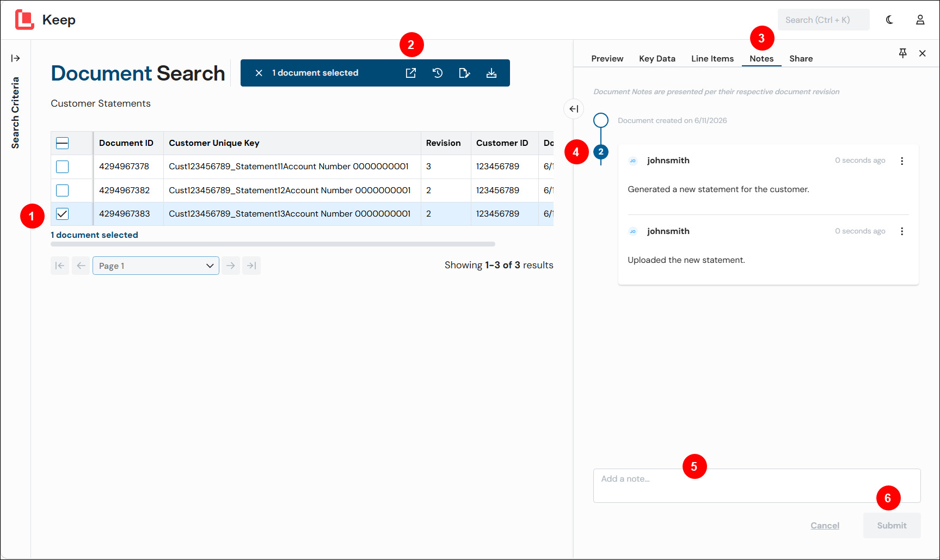Expand the Search Criteria sidebar
Image resolution: width=940 pixels, height=560 pixels.
(15, 58)
